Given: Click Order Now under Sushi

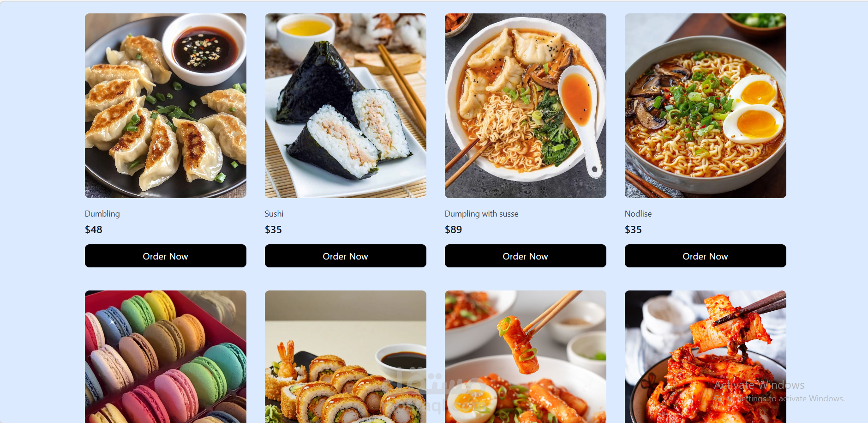Looking at the screenshot, I should (345, 256).
